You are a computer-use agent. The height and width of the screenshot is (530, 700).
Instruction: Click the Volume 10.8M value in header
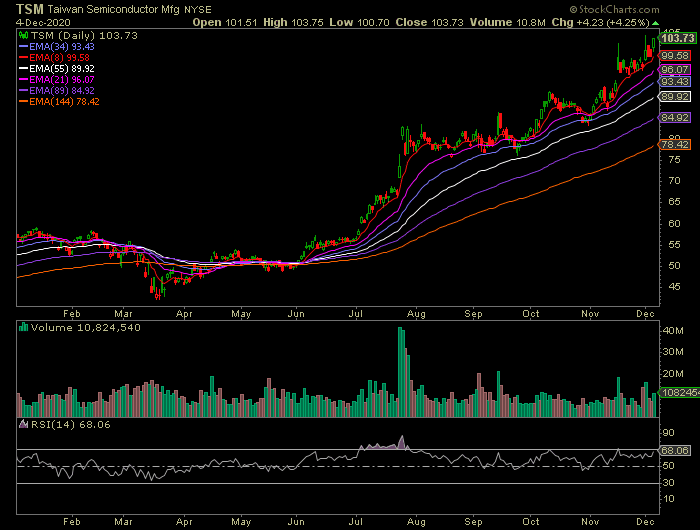tap(508, 22)
